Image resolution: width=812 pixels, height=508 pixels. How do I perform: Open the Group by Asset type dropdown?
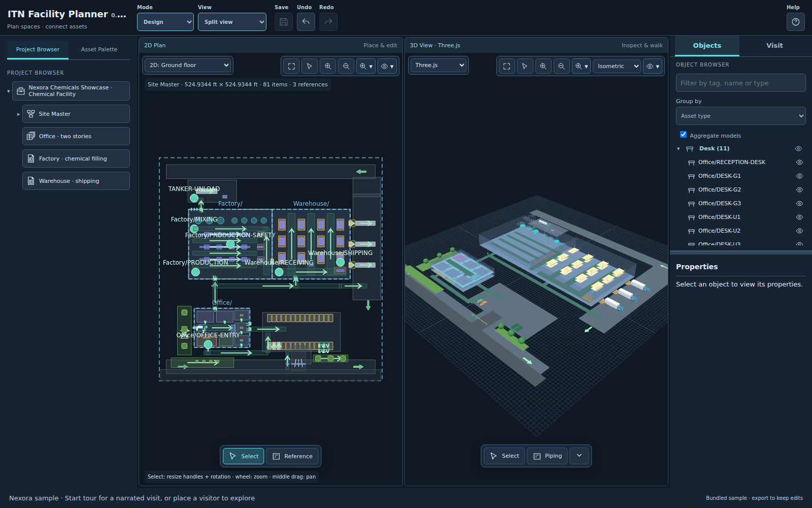click(740, 116)
